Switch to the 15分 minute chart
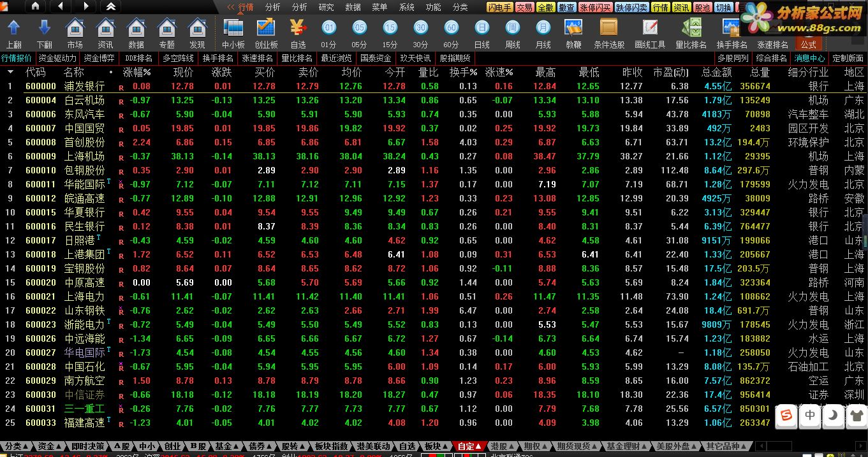The width and height of the screenshot is (868, 457). click(390, 28)
